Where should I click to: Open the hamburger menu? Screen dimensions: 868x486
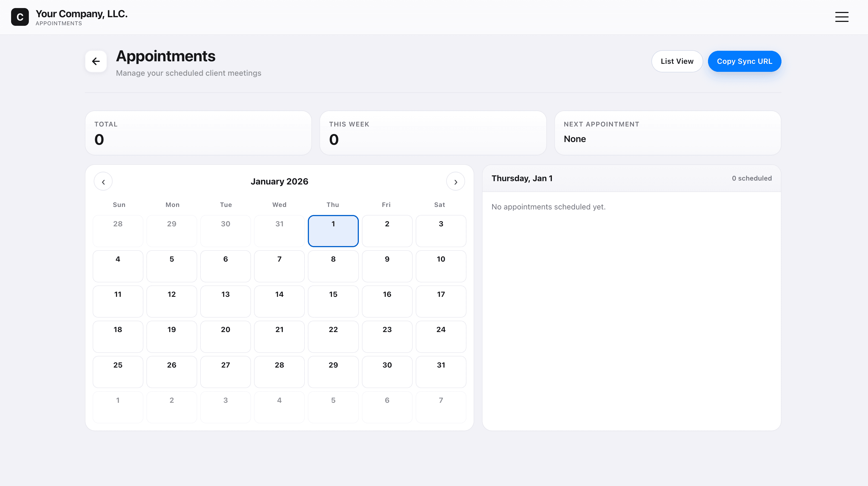click(842, 17)
